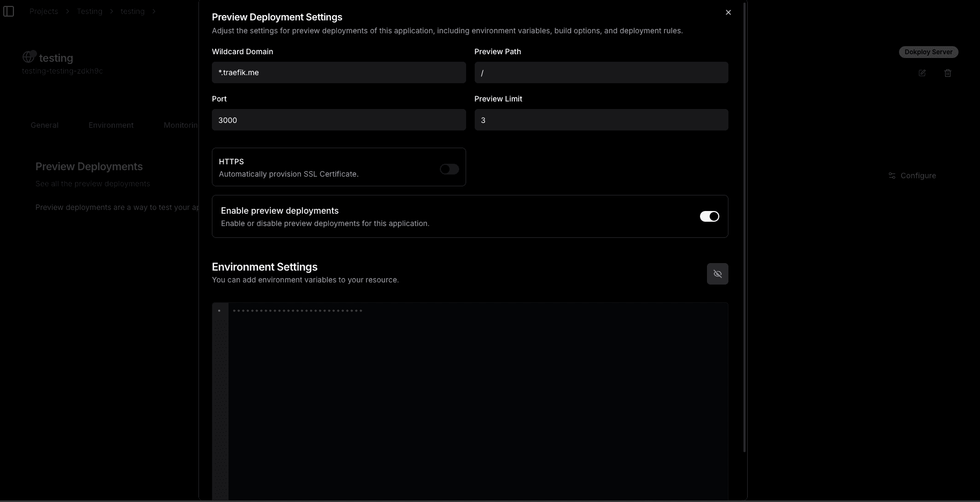Open the Monitoring tab
This screenshot has height=502, width=980.
click(x=181, y=125)
